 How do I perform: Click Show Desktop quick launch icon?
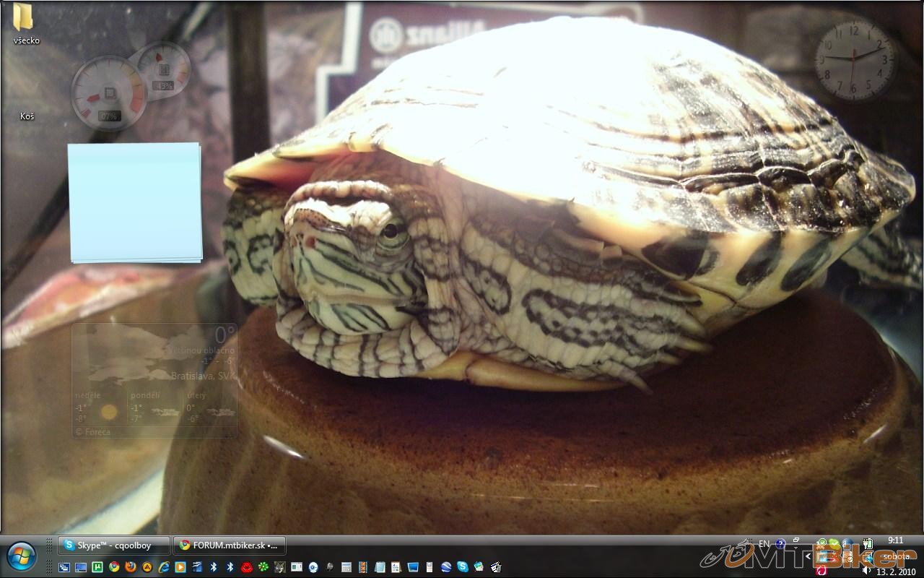tap(64, 567)
